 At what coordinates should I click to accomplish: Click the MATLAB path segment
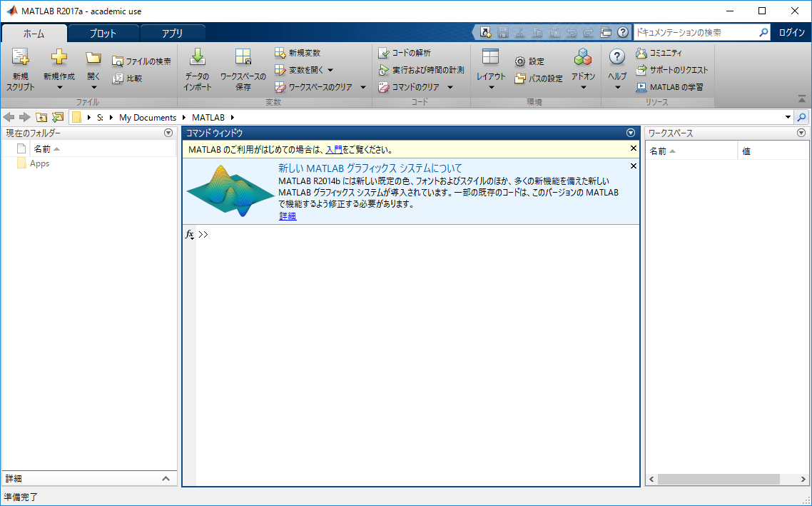tap(208, 118)
